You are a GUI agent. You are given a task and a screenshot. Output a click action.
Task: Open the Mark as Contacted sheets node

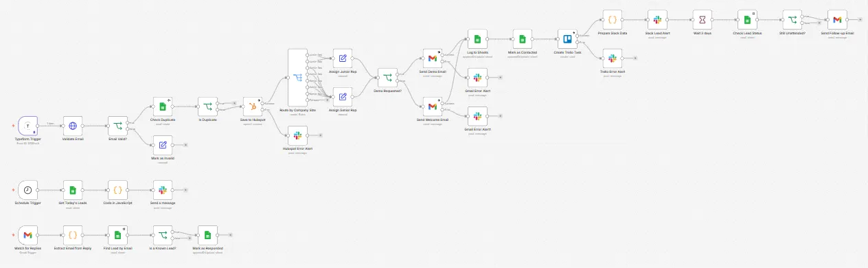523,39
